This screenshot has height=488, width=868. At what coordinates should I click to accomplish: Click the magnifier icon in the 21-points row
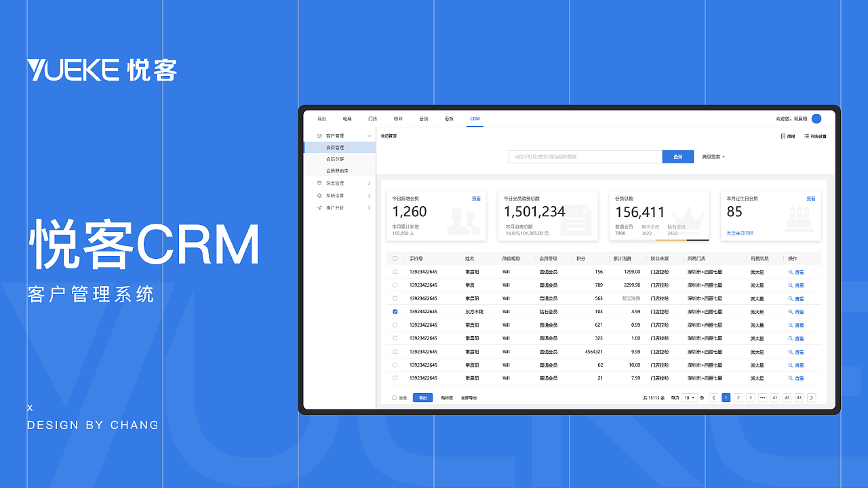click(x=791, y=378)
